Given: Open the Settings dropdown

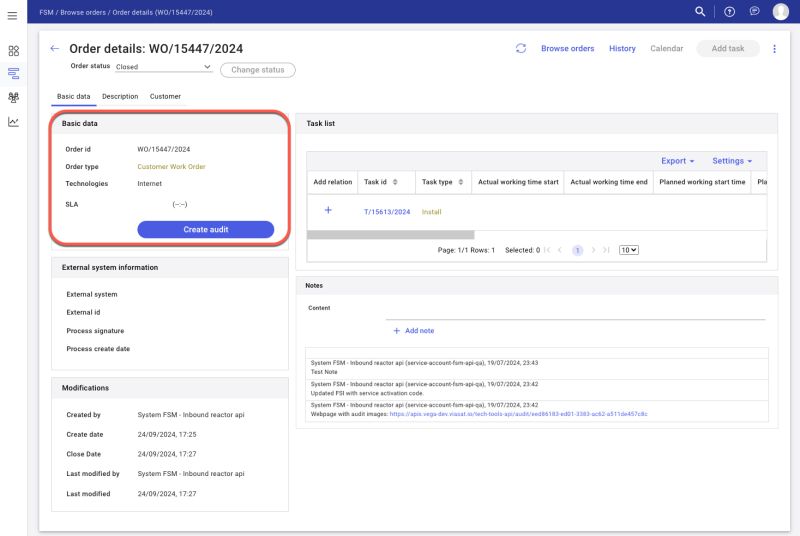Looking at the screenshot, I should (732, 161).
